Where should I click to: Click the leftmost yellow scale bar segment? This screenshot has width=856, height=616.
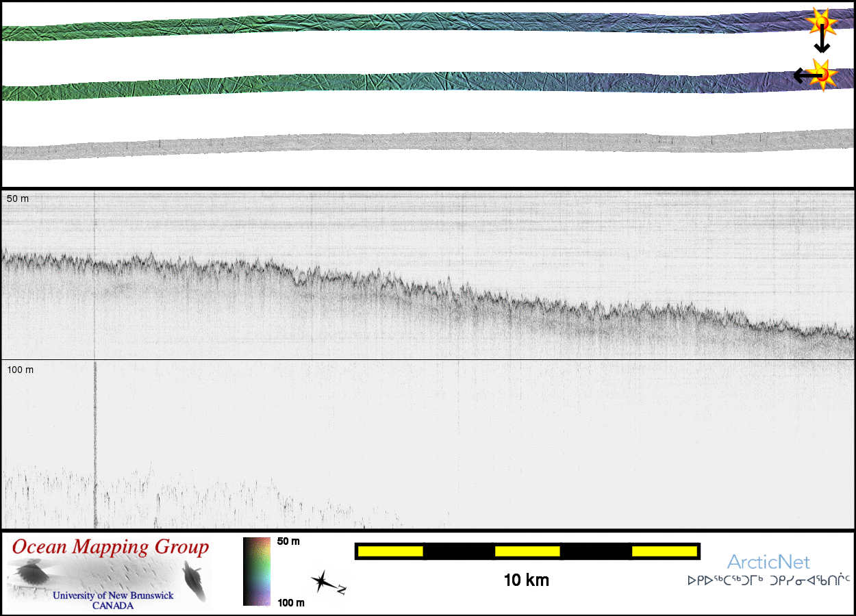pos(390,551)
